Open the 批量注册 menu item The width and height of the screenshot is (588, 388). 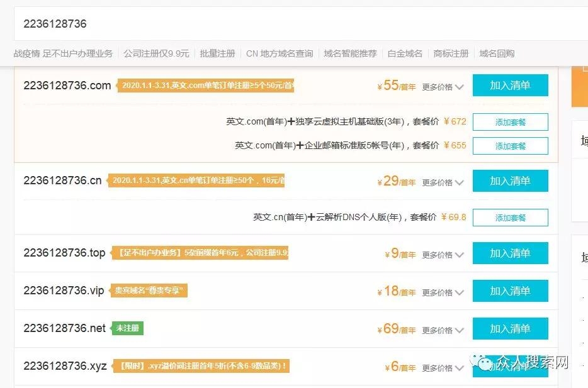[x=217, y=53]
